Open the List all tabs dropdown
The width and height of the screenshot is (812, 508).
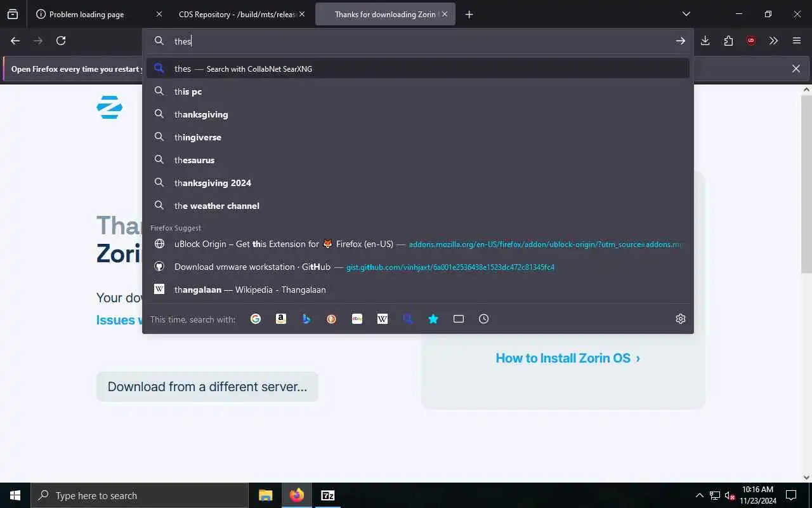(686, 14)
